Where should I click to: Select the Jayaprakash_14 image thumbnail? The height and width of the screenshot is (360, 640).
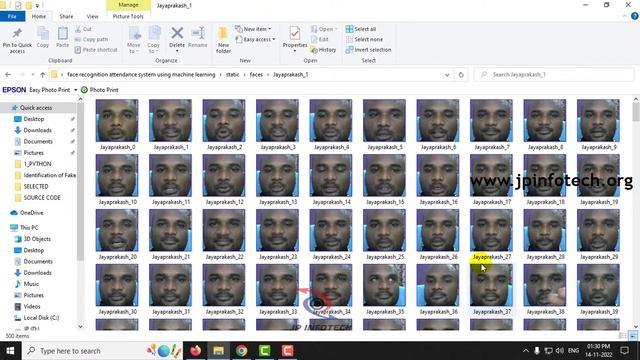tap(331, 180)
